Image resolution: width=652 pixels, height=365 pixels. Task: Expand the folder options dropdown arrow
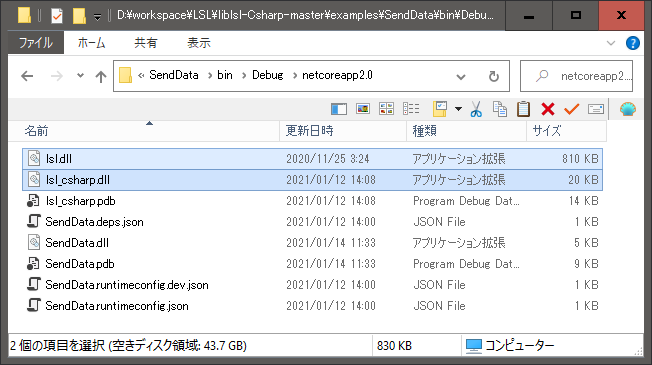click(458, 109)
